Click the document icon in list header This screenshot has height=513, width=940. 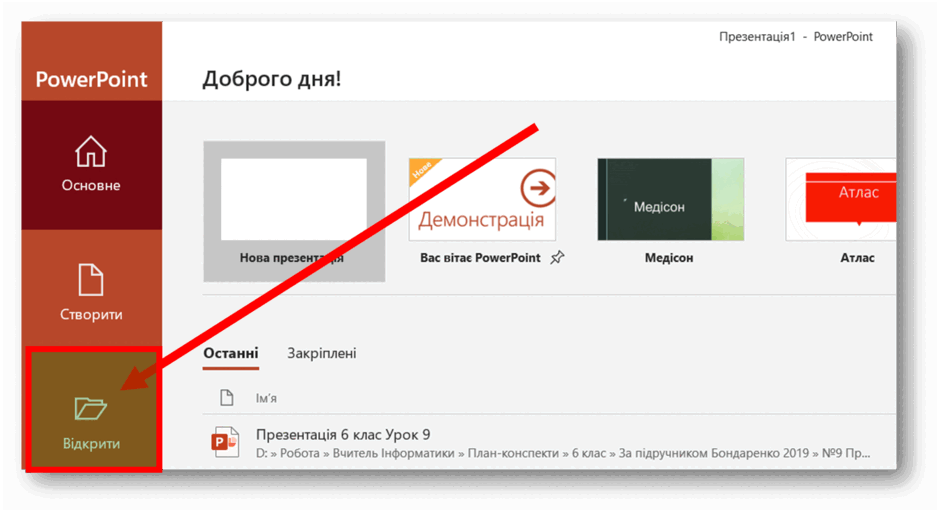coord(227,397)
